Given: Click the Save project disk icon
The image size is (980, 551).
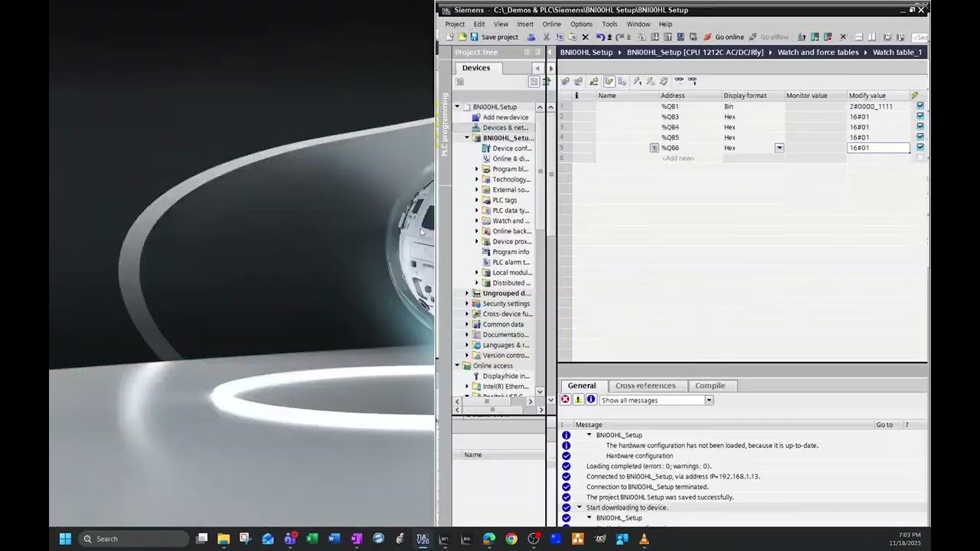Looking at the screenshot, I should point(474,37).
